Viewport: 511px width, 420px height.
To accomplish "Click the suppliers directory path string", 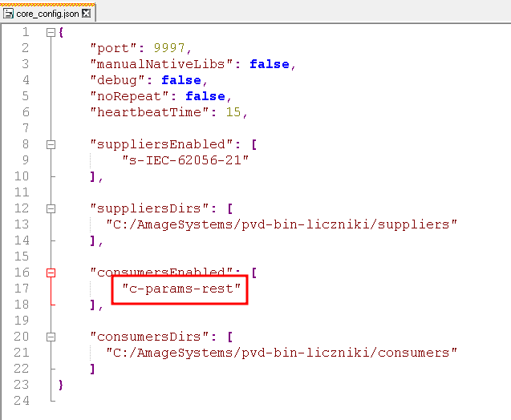I will pos(282,224).
